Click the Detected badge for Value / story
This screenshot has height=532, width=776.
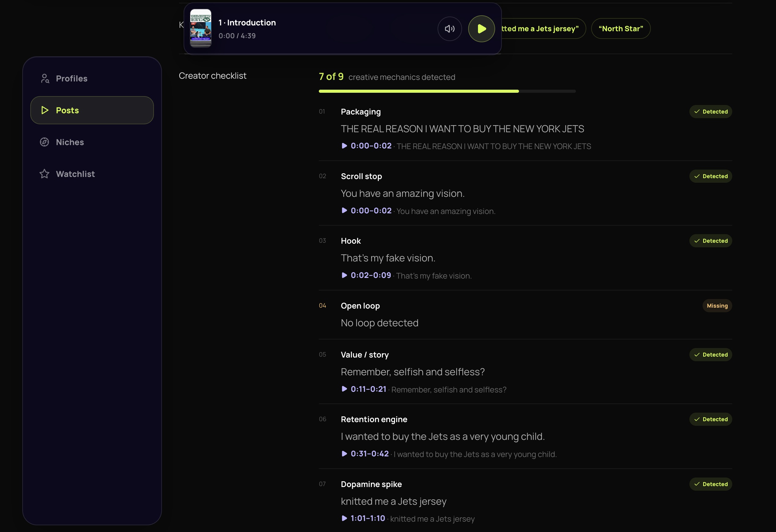711,355
